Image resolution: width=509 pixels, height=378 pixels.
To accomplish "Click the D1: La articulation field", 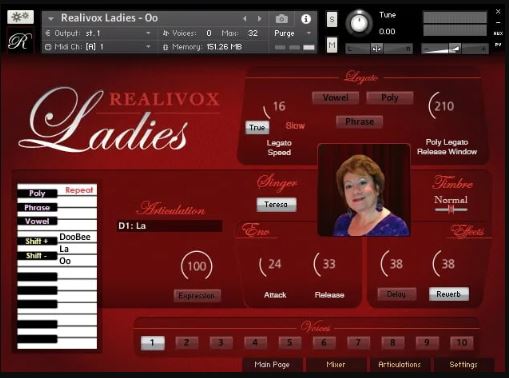I will pyautogui.click(x=169, y=226).
